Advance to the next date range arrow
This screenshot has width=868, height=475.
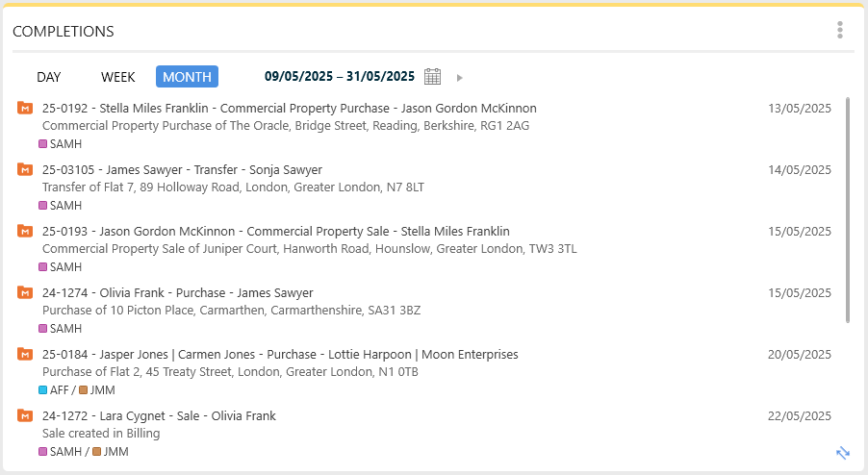click(460, 78)
